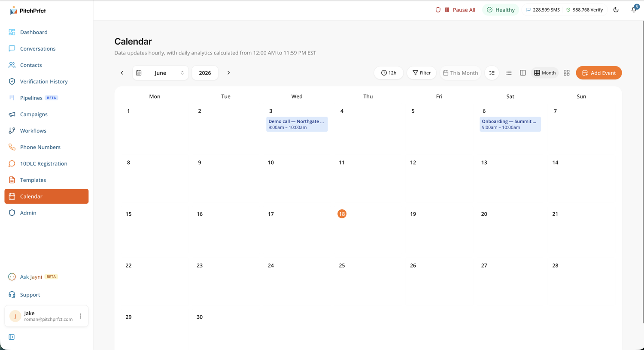Viewport: 644px width, 350px height.
Task: Open the Onboarding Summit event
Action: point(510,124)
